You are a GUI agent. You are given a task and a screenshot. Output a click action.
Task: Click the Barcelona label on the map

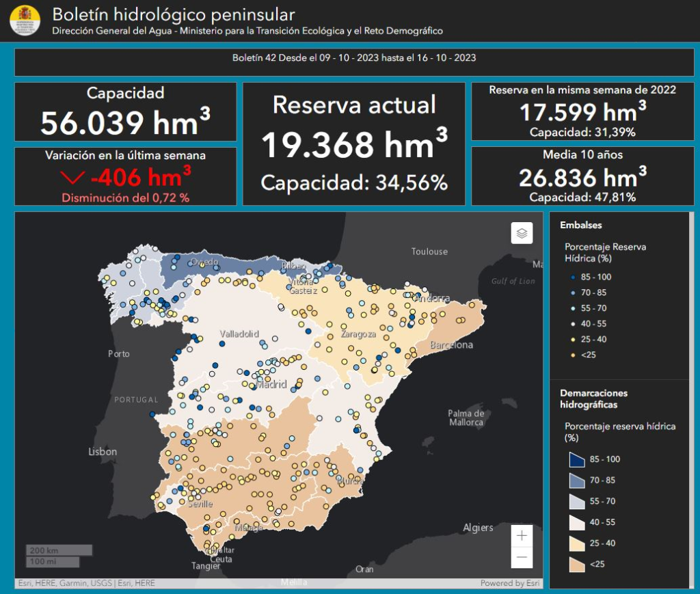click(x=451, y=345)
